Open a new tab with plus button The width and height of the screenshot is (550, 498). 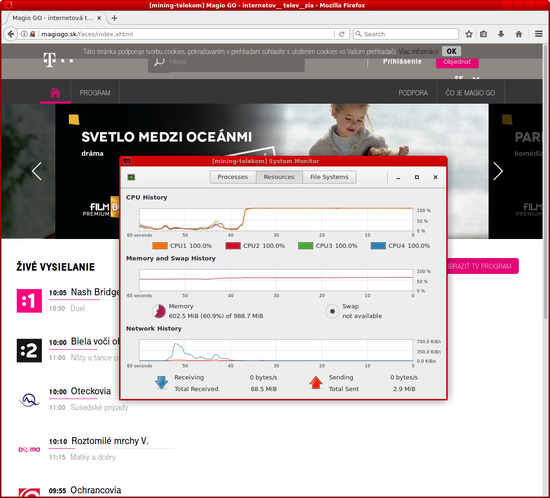(114, 18)
